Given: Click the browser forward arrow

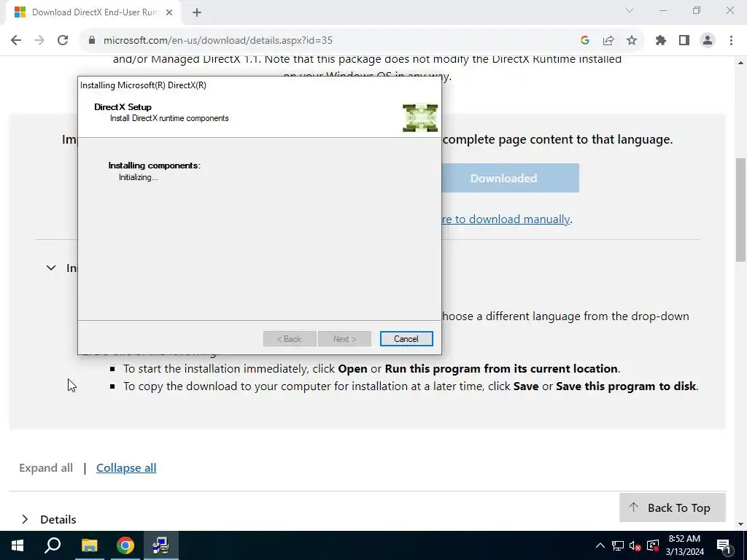Looking at the screenshot, I should click(39, 41).
